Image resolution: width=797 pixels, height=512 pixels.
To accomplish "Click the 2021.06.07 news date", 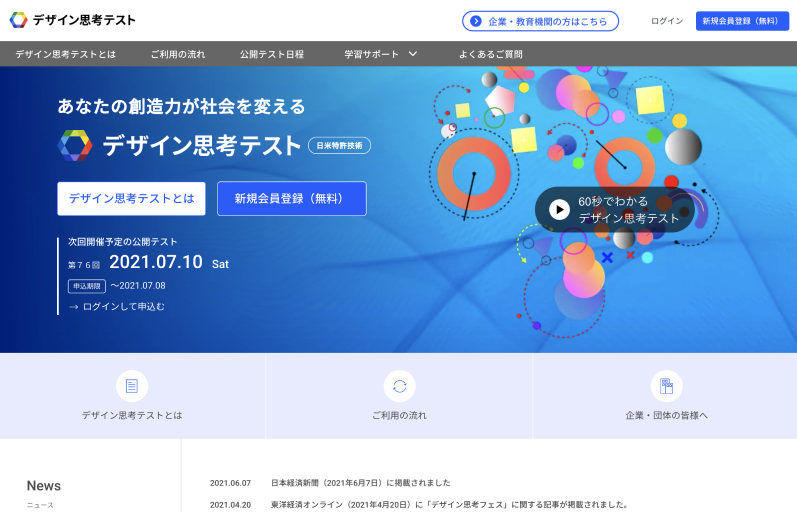I will point(230,483).
